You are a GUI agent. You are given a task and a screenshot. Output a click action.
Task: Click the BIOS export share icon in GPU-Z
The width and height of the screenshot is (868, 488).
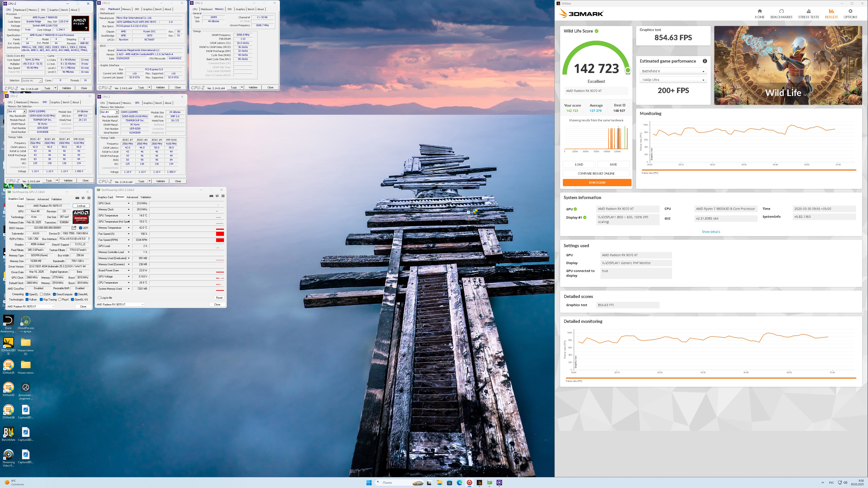[74, 228]
